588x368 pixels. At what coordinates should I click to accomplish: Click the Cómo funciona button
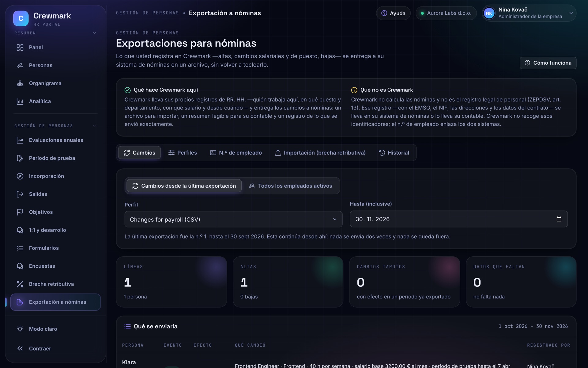(x=548, y=63)
